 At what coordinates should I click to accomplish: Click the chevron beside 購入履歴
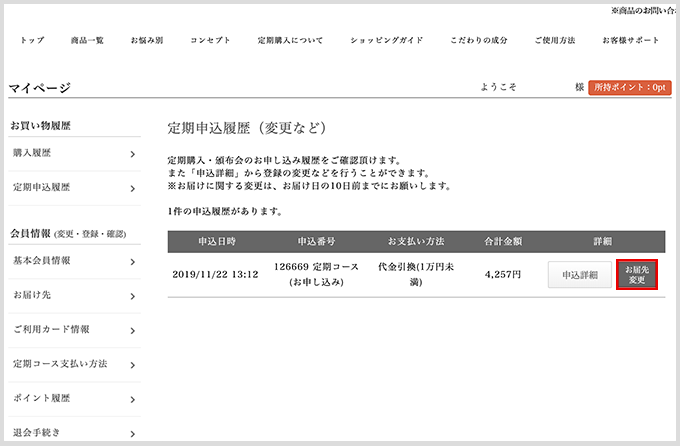click(133, 154)
